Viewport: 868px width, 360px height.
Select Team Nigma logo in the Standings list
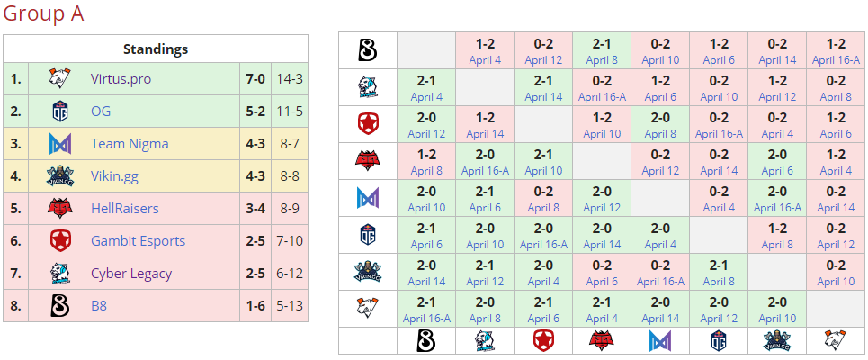tap(59, 144)
